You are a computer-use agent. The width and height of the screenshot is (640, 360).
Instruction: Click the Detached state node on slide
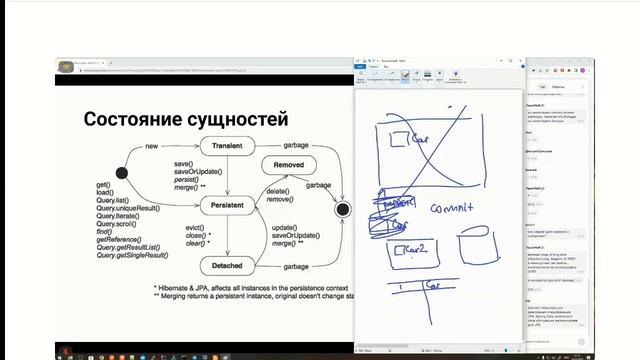tap(227, 266)
